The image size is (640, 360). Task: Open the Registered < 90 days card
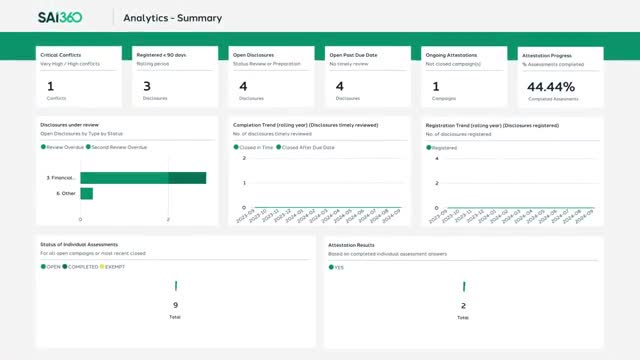coord(175,76)
